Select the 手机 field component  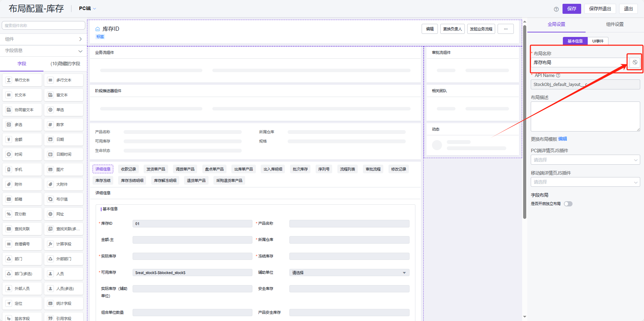pyautogui.click(x=22, y=169)
